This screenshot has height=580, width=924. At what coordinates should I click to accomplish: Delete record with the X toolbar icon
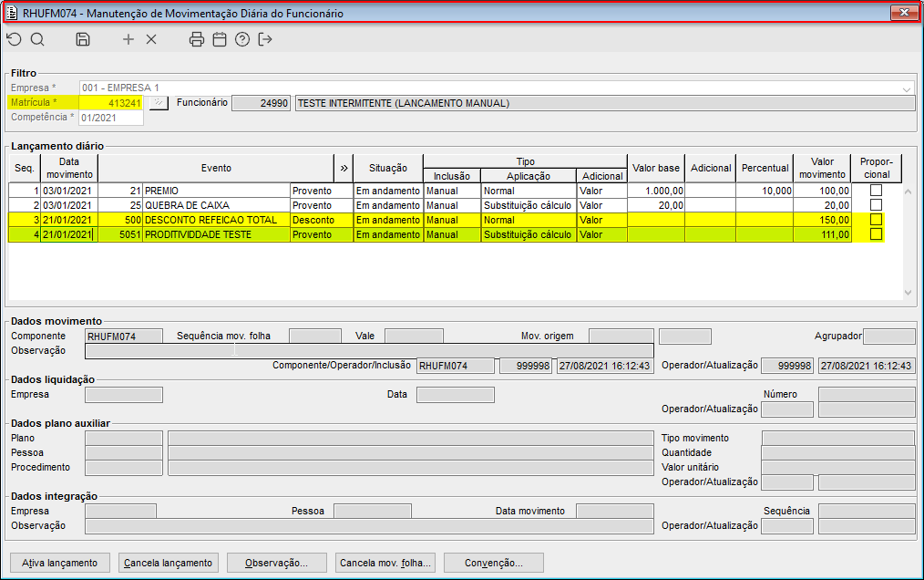pos(151,39)
